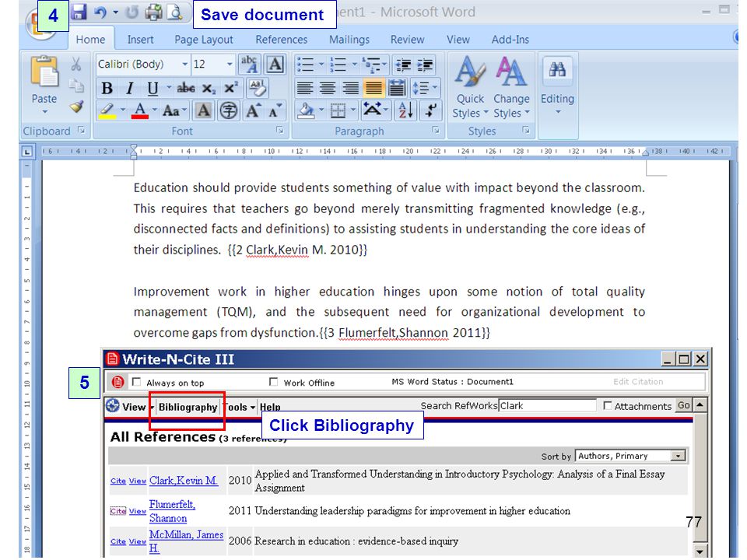Click Decrease Indent icon

click(403, 65)
